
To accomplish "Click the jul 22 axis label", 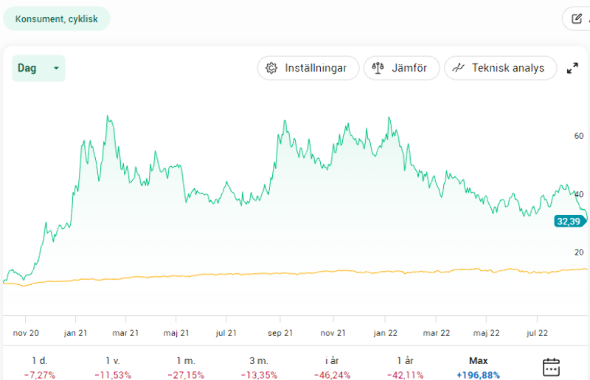I will click(537, 333).
